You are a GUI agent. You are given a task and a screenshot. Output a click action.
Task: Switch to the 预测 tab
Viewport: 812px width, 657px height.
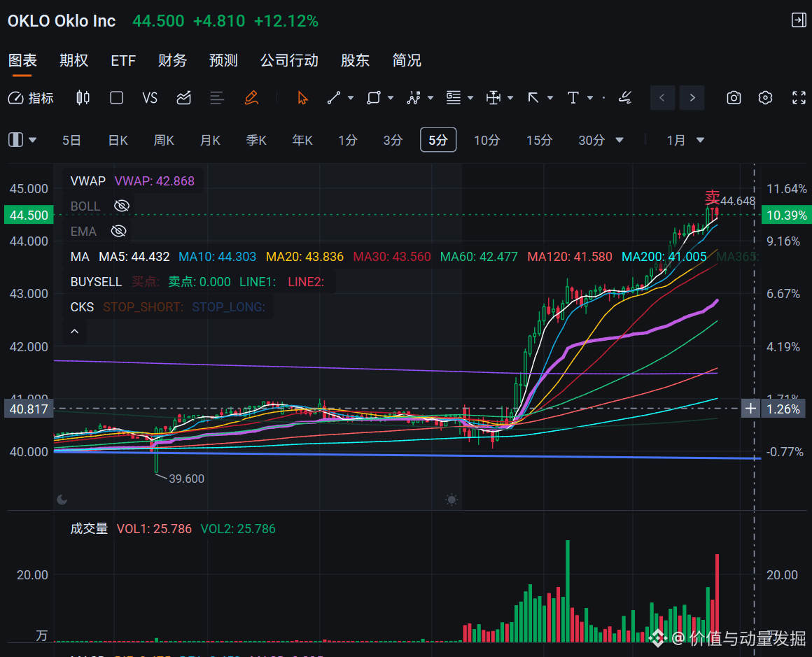tap(223, 61)
